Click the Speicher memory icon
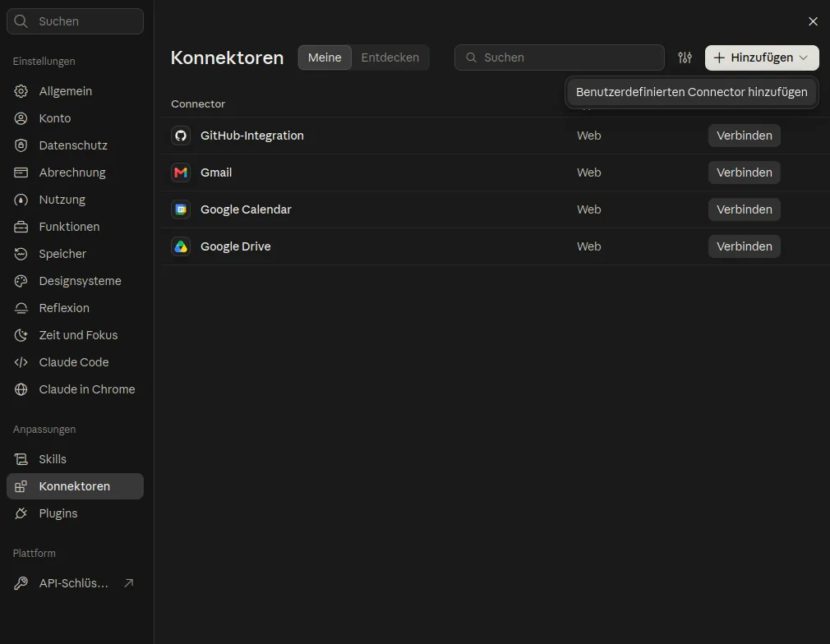The width and height of the screenshot is (830, 644). [x=21, y=254]
